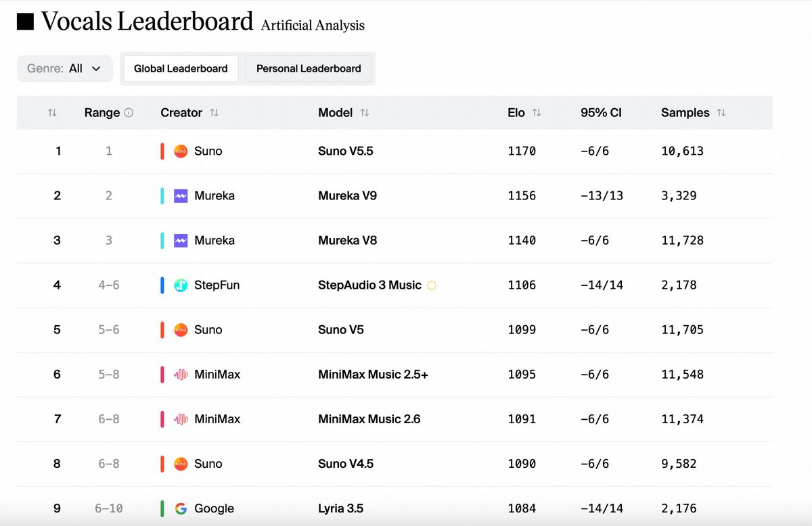This screenshot has height=526, width=812.
Task: Click the StepFun creator name
Action: 217,285
